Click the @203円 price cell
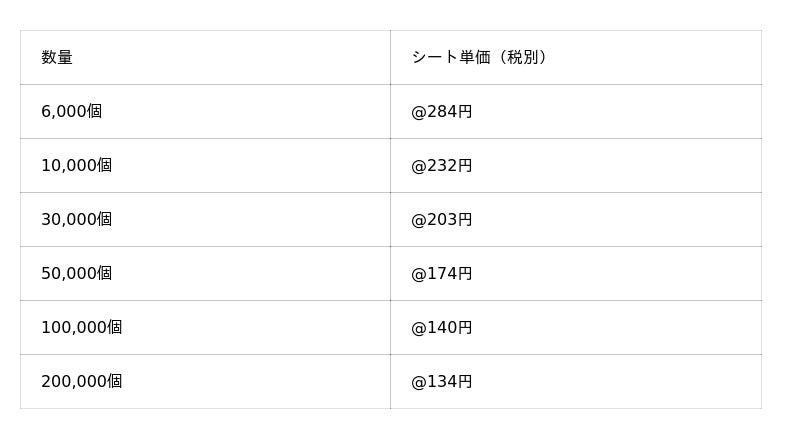800x439 pixels. 442,220
